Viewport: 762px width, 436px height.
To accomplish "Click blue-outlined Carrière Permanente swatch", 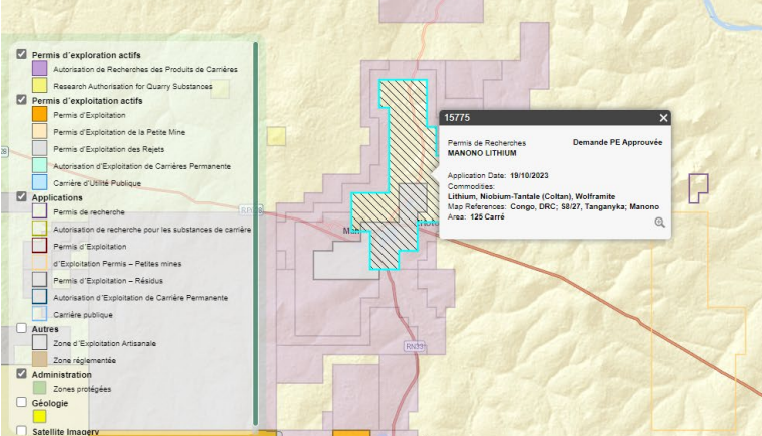I will click(x=39, y=296).
